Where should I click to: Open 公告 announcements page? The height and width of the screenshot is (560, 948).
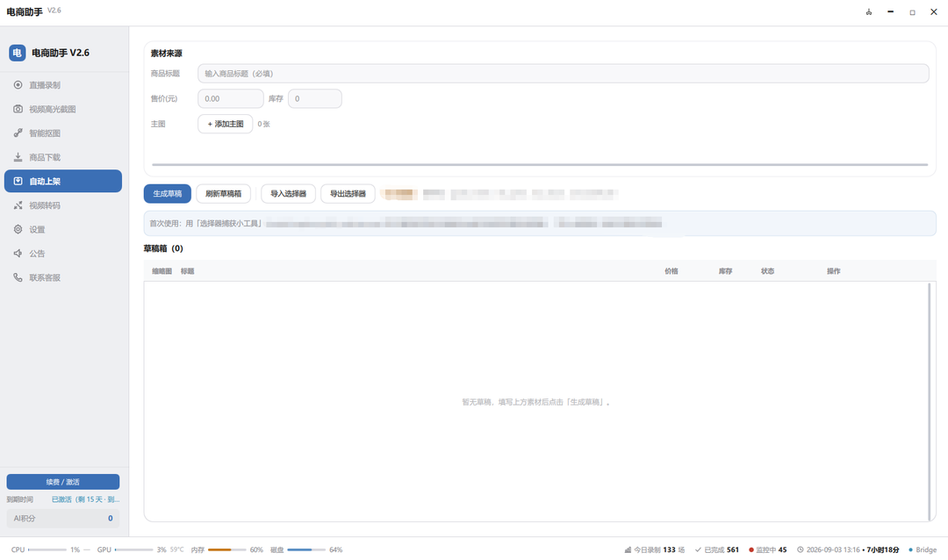(63, 254)
